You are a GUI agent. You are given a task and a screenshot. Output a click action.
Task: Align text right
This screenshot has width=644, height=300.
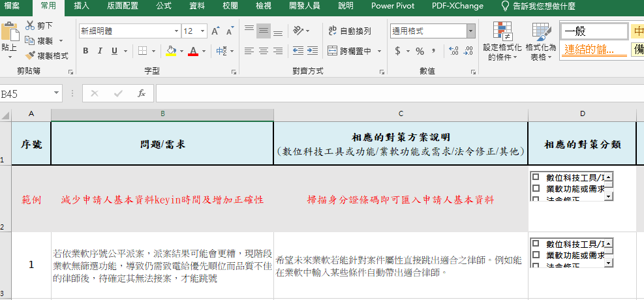[278, 51]
